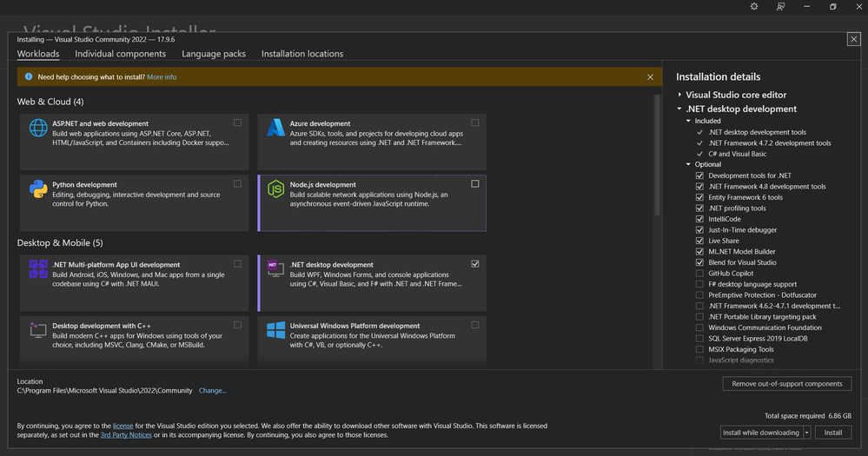Open the install mode dropdown arrow
Viewport: 868px width, 456px height.
[x=806, y=433]
